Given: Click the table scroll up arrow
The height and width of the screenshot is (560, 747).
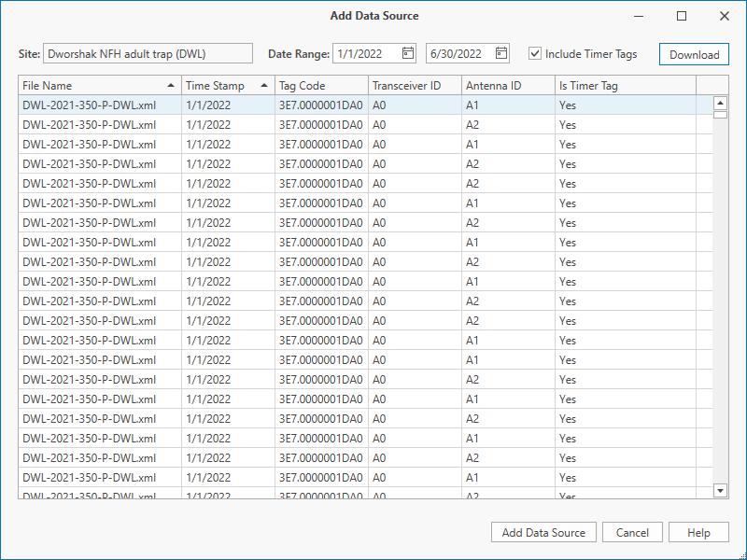Looking at the screenshot, I should pyautogui.click(x=720, y=103).
